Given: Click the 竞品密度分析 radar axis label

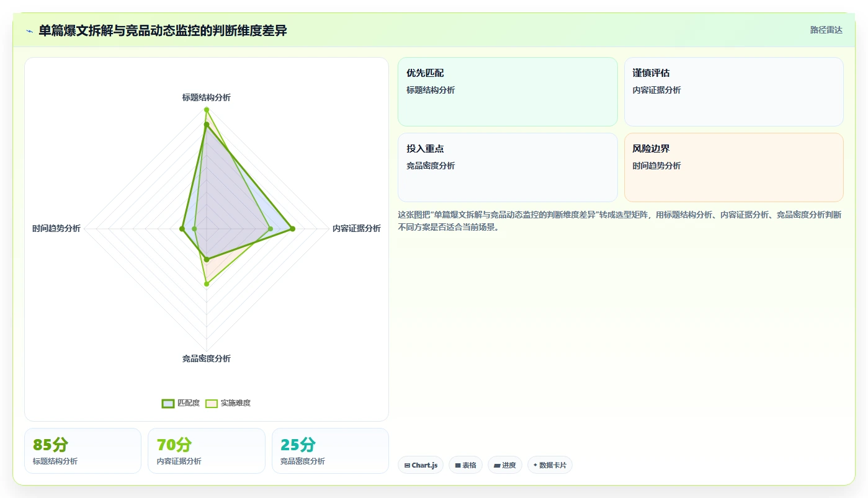Looking at the screenshot, I should click(207, 358).
